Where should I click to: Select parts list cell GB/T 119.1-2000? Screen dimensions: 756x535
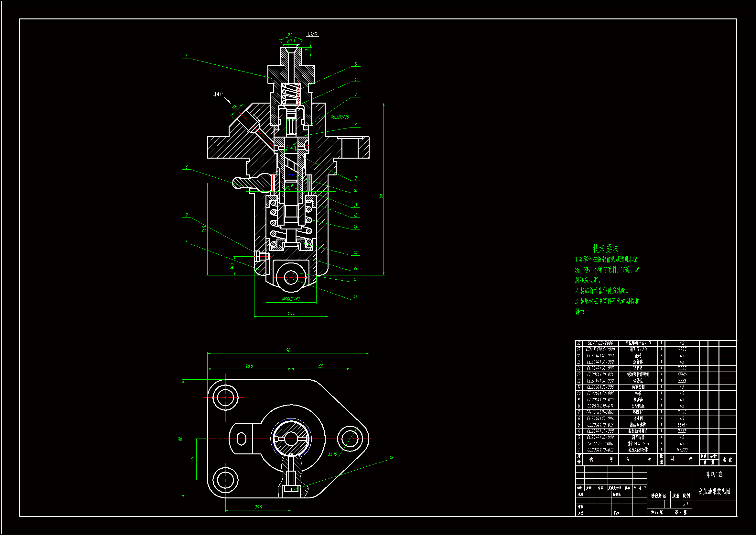[600, 350]
